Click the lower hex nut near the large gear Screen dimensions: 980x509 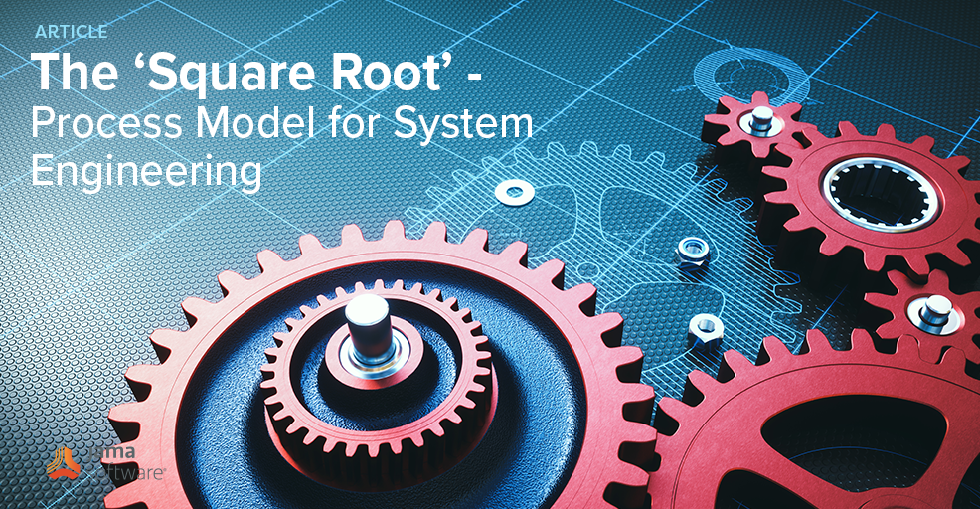point(705,326)
